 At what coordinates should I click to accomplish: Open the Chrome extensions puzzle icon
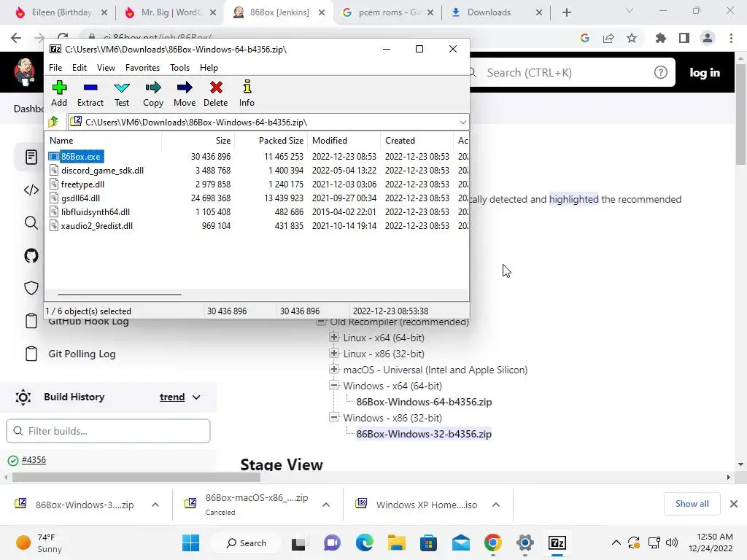tap(661, 38)
